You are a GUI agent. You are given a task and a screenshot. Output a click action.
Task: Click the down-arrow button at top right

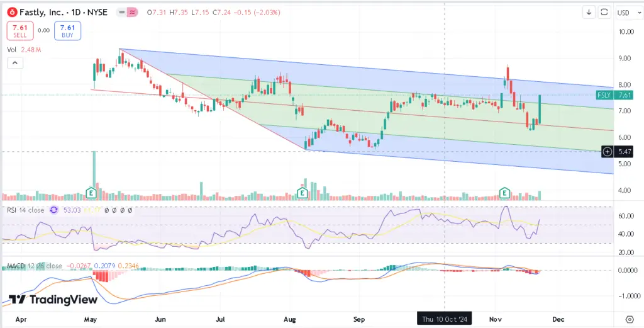pyautogui.click(x=589, y=13)
